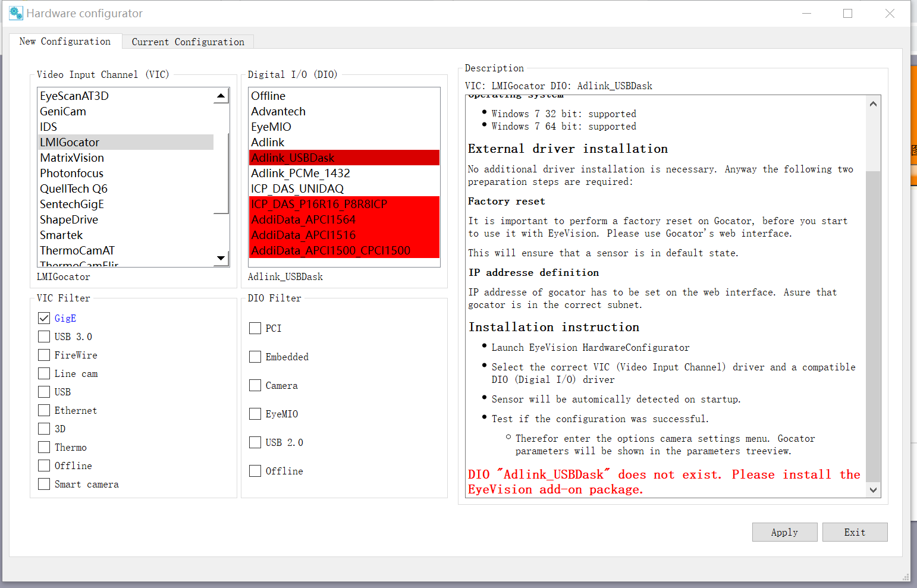917x588 pixels.
Task: Click the description scroll down arrow
Action: point(873,490)
